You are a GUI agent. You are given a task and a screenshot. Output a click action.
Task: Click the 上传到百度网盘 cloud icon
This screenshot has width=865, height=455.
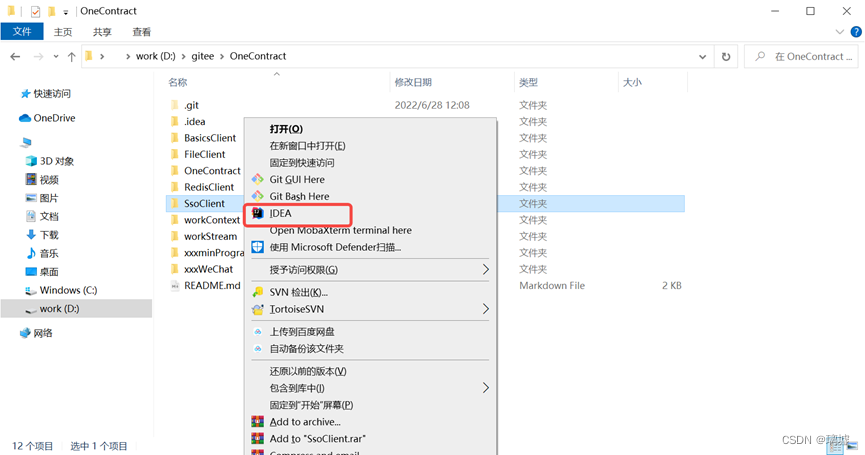(x=258, y=332)
